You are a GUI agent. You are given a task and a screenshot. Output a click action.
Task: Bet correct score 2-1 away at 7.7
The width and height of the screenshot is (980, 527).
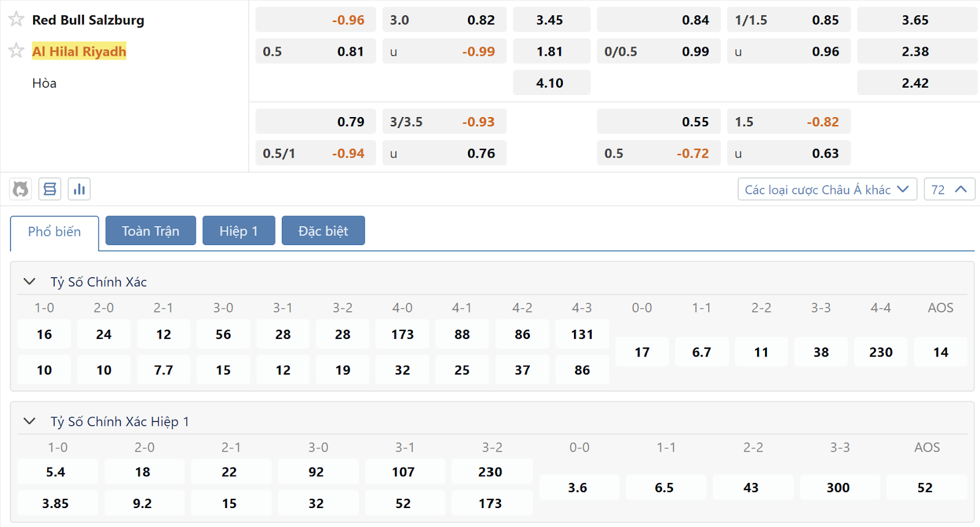(x=164, y=370)
